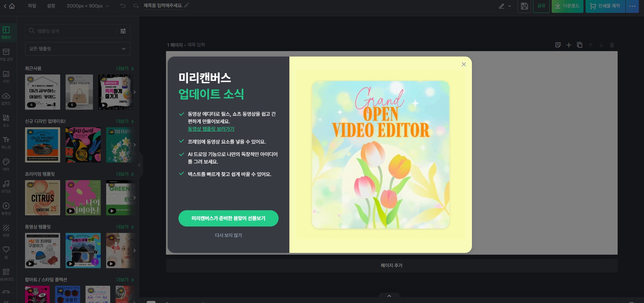Viewport: 644px width, 303px height.
Task: Expand 팝아트 / 스타일 콜렉션 with 더보기
Action: tap(125, 280)
